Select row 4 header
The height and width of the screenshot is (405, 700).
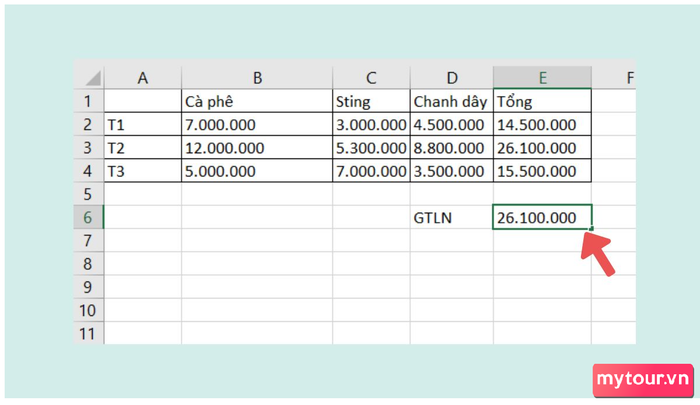pyautogui.click(x=88, y=171)
